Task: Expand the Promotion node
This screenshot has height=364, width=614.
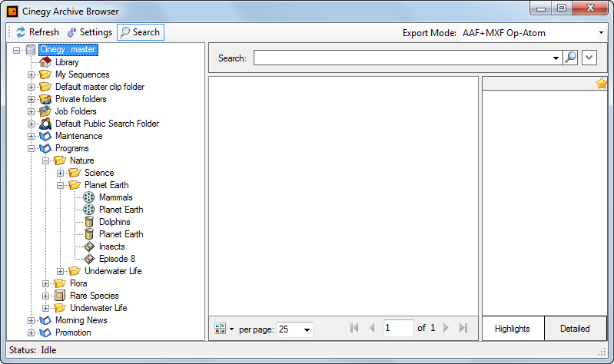Action: tap(31, 333)
